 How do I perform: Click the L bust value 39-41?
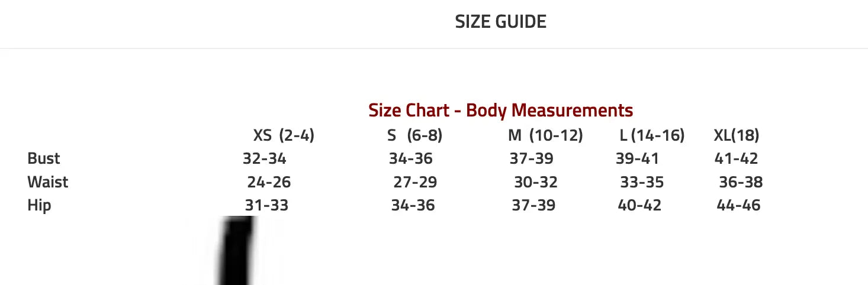[637, 158]
